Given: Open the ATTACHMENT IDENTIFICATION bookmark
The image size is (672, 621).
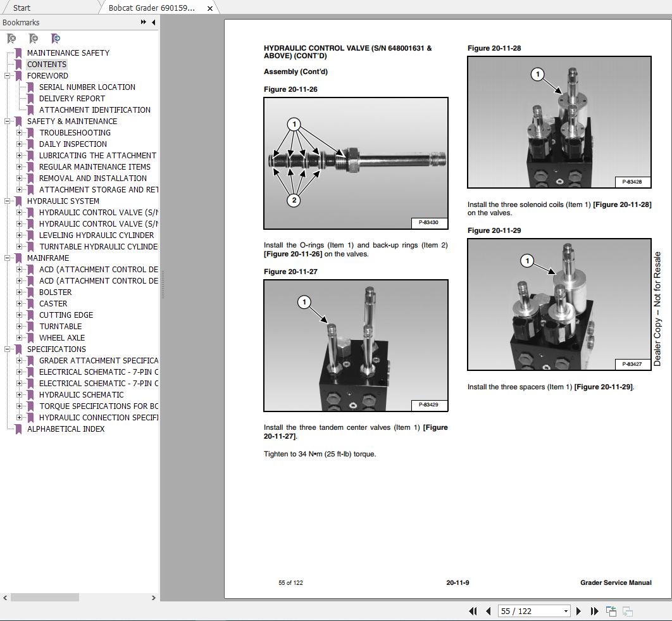Looking at the screenshot, I should [x=95, y=110].
